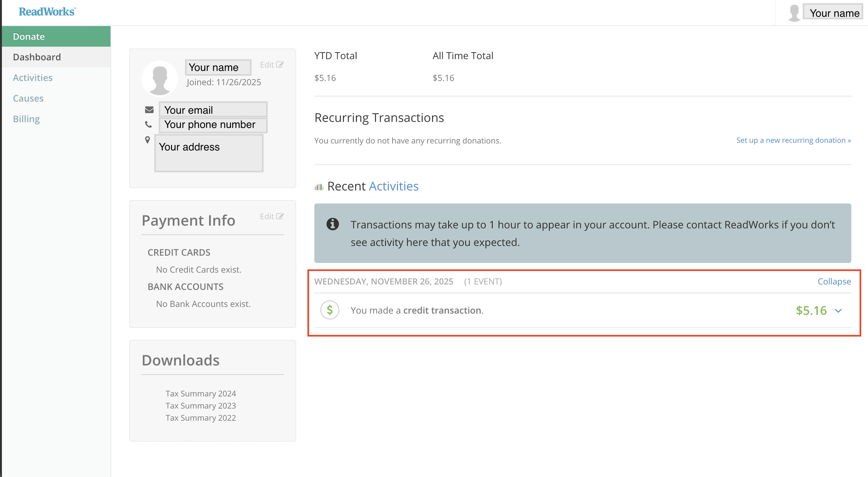Click the green dollar sign transaction icon
The image size is (868, 477).
point(329,310)
